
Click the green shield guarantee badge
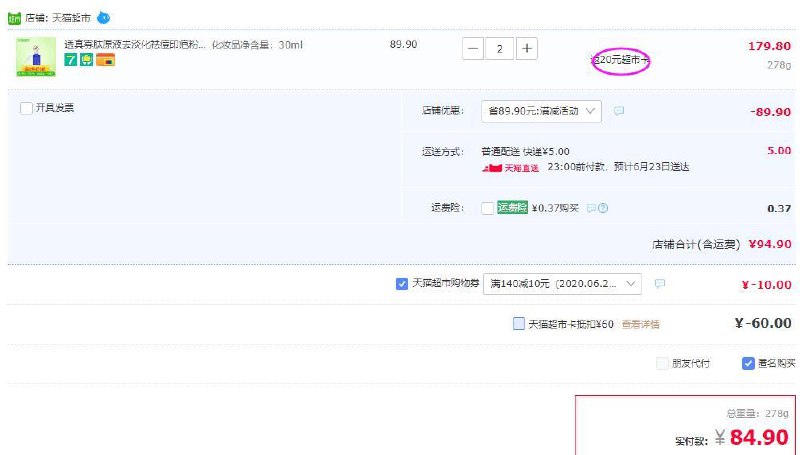tap(87, 60)
